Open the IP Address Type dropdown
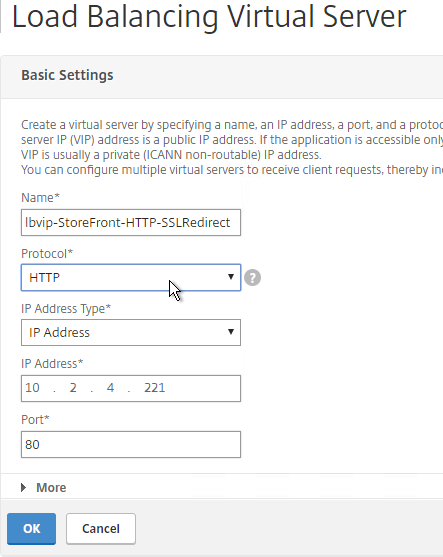This screenshot has width=443, height=557. point(131,332)
